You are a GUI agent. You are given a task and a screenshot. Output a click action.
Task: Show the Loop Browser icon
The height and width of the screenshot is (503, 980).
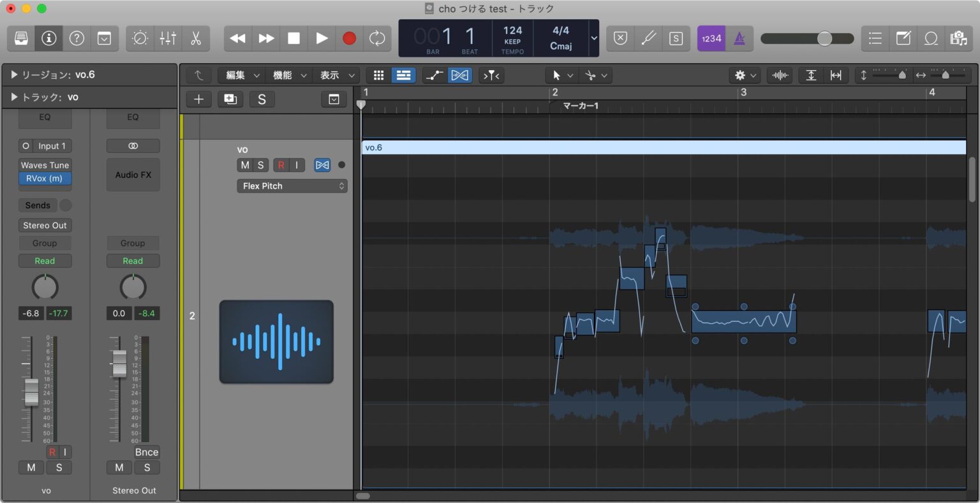coord(931,38)
